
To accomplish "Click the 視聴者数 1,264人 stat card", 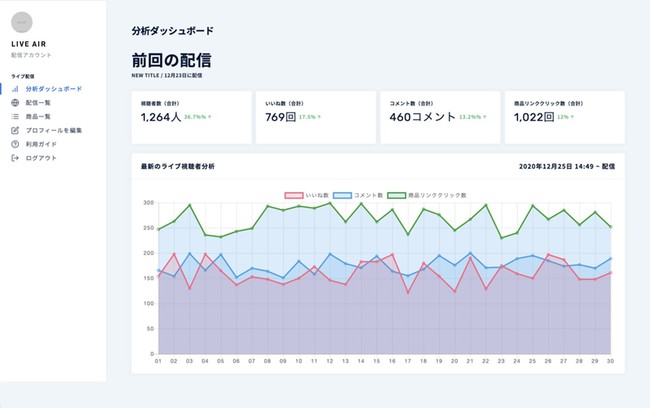I will click(192, 117).
